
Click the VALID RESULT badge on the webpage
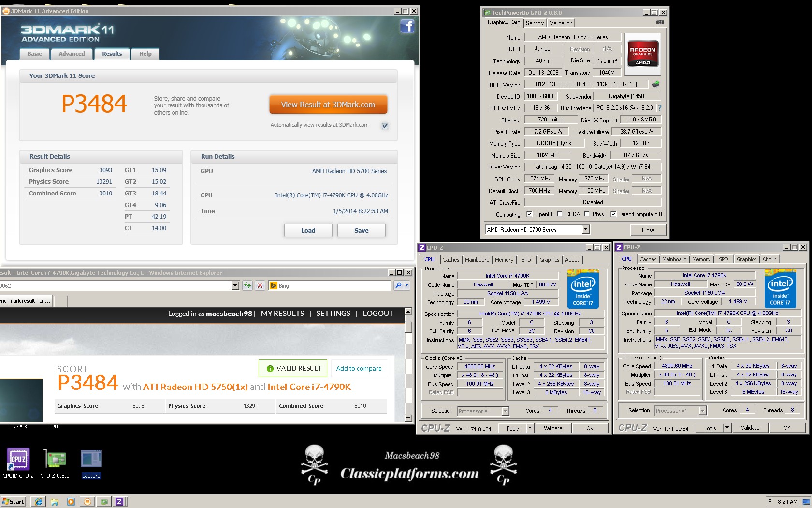(293, 368)
